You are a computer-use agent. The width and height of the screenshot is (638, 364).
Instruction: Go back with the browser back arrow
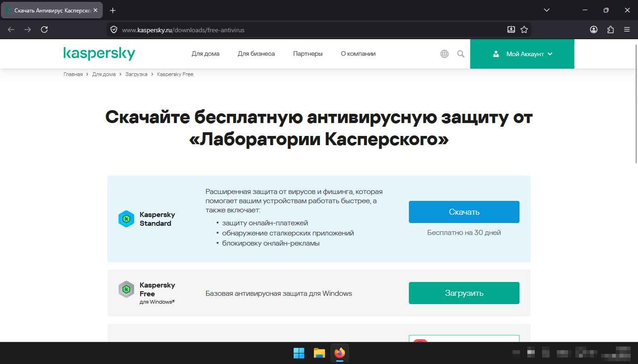coord(11,29)
